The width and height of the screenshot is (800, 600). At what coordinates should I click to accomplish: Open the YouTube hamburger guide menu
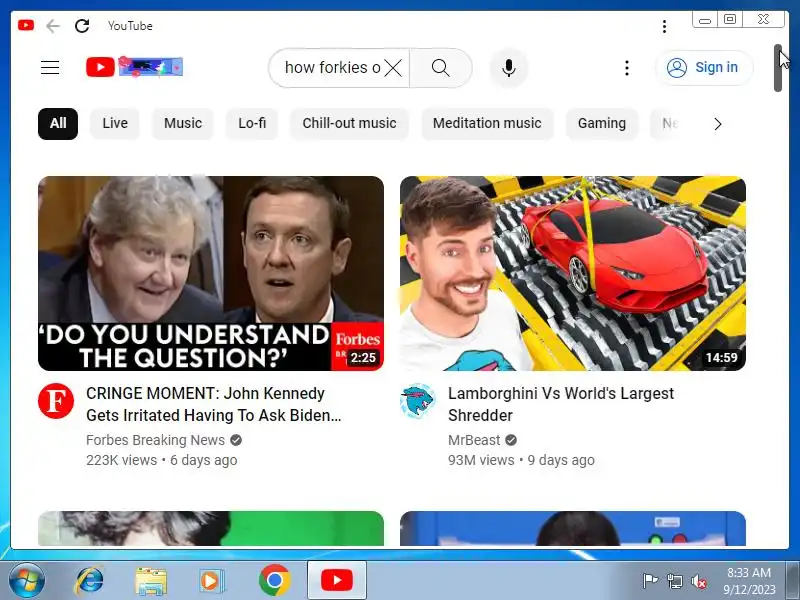pyautogui.click(x=50, y=67)
